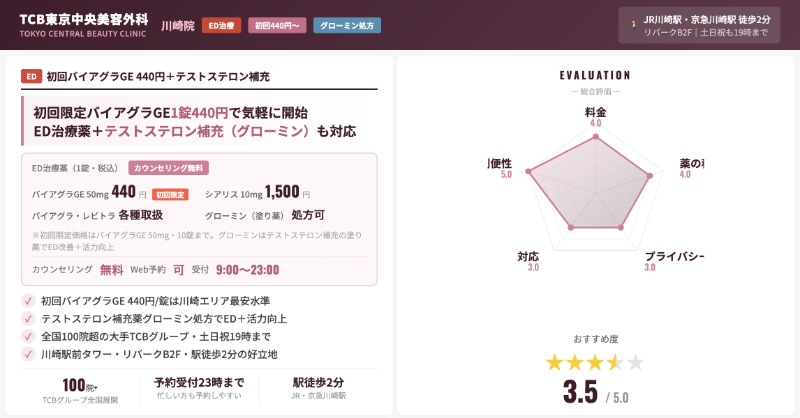800x418 pixels.
Task: Click the 初回440円〜 header tag
Action: click(276, 25)
